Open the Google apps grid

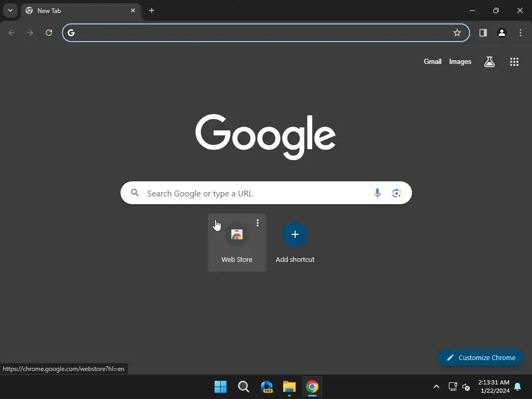coord(514,62)
